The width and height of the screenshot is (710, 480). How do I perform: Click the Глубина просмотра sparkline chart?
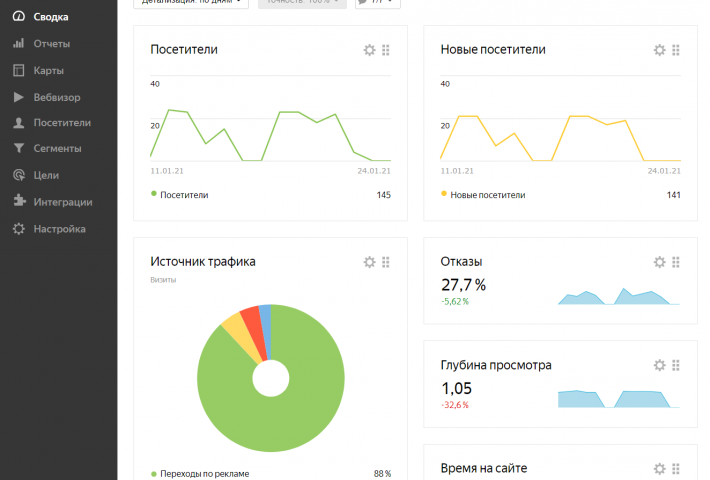619,399
